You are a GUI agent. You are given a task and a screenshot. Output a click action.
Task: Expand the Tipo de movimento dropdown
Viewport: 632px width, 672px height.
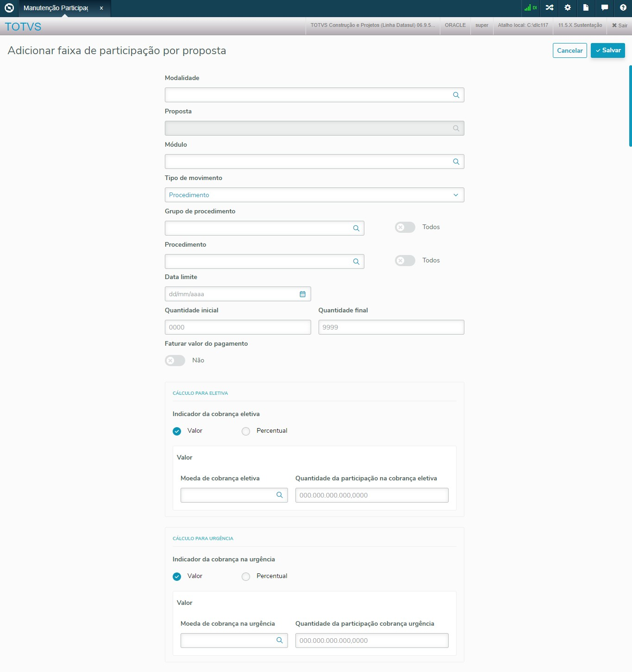pos(314,195)
